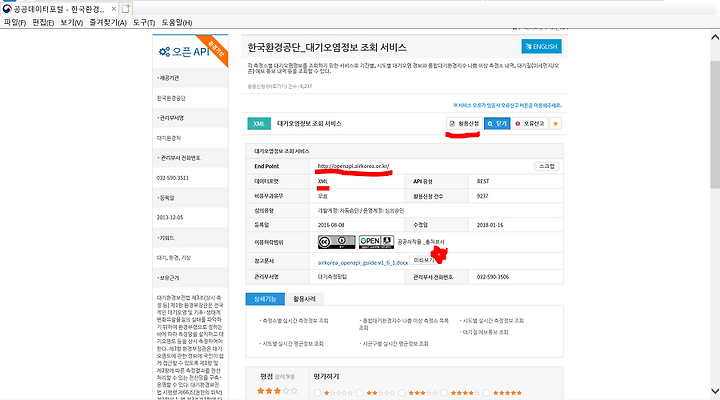Click 시도별 실시간 평균정보 조회 item
Viewport: 720px width, 400px height.
pyautogui.click(x=292, y=344)
